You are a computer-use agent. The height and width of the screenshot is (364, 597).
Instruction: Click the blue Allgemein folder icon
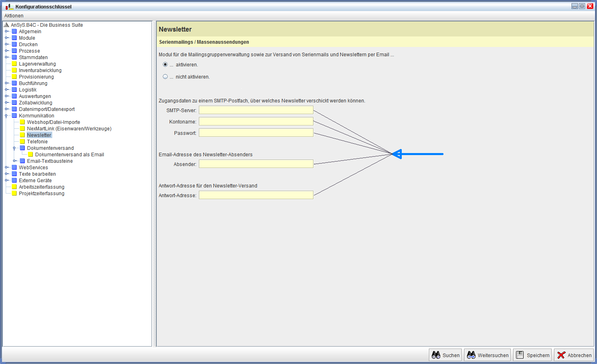(x=14, y=32)
